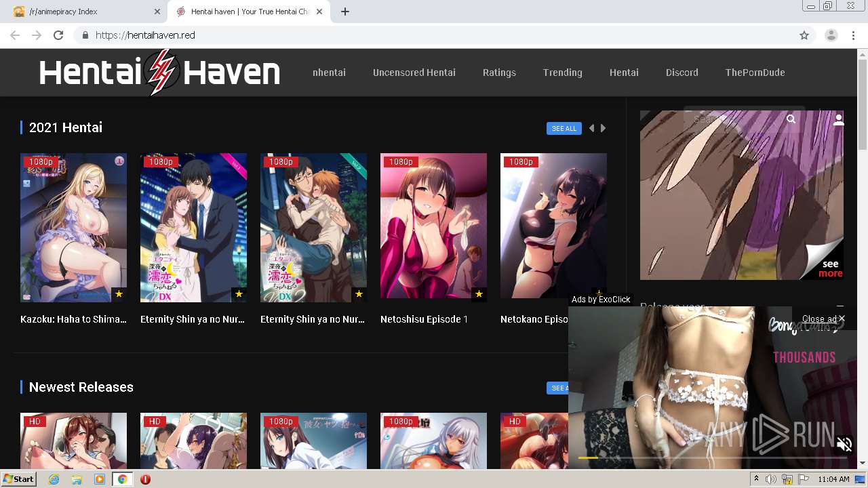Viewport: 868px width, 488px height.
Task: Click SEE ALL for 2021 section
Action: pyautogui.click(x=564, y=128)
